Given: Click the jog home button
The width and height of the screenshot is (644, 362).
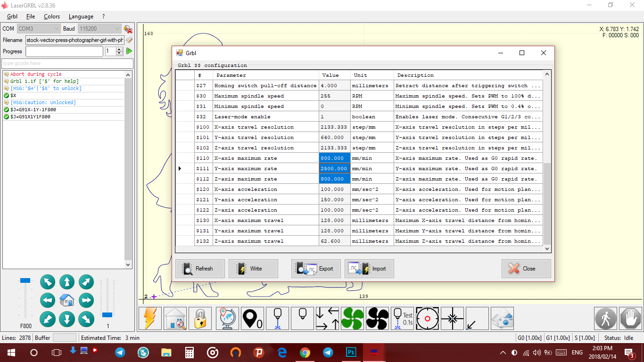Looking at the screenshot, I should [x=67, y=300].
